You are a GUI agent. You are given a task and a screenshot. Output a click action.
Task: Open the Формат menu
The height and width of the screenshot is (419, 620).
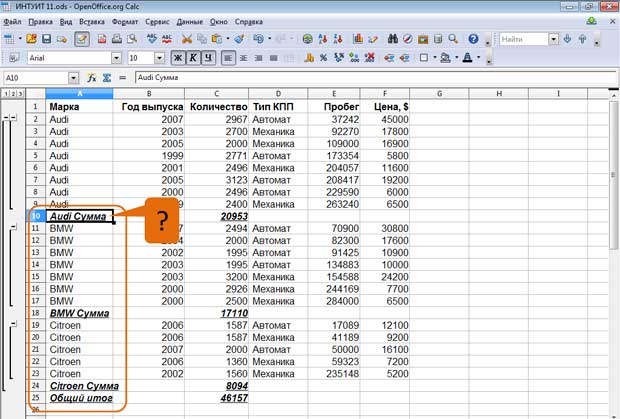pyautogui.click(x=125, y=22)
